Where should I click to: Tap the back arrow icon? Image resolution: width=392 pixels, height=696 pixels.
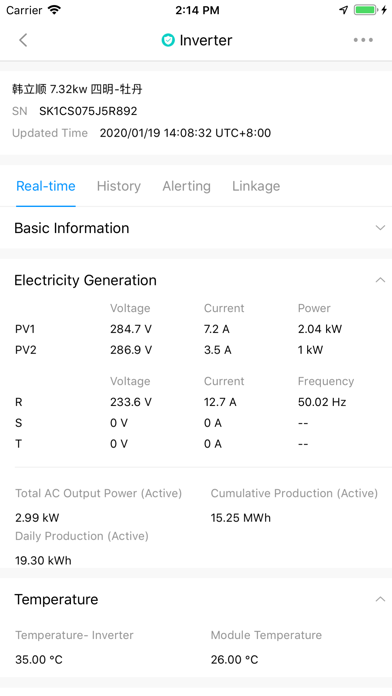pyautogui.click(x=23, y=40)
